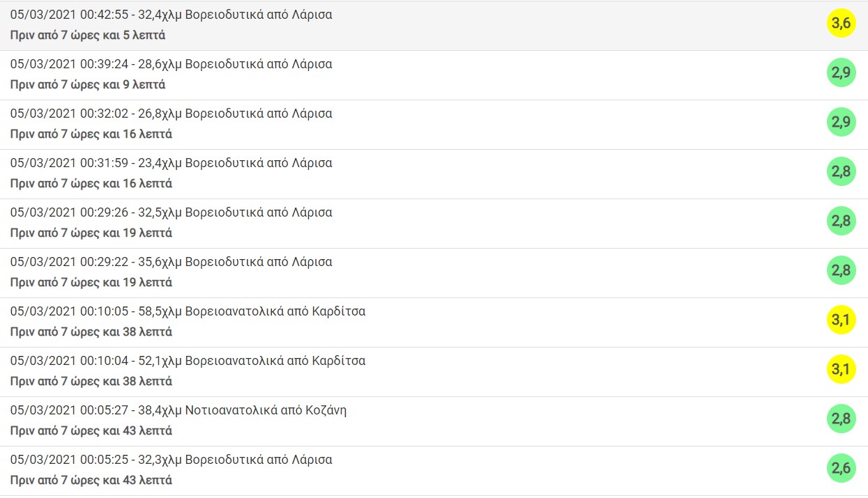Select the yellow 3,1 badge for 00:10:05

pos(841,320)
